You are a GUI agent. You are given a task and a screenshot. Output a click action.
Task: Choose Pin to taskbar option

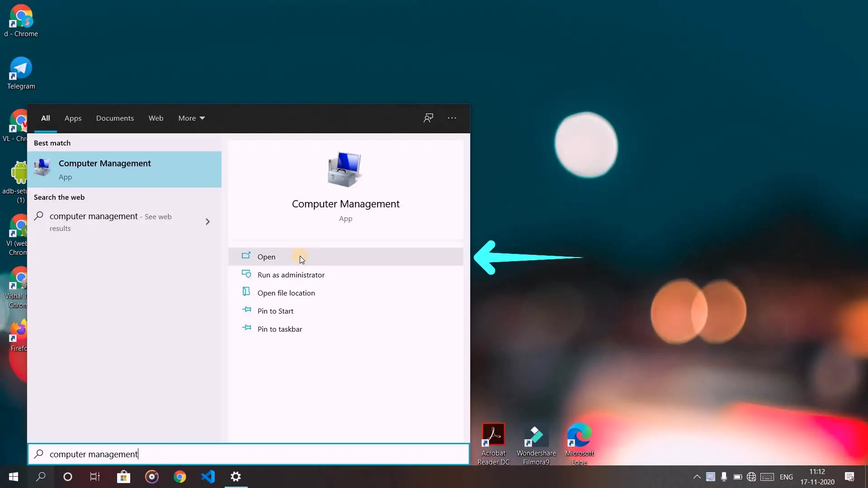(279, 329)
